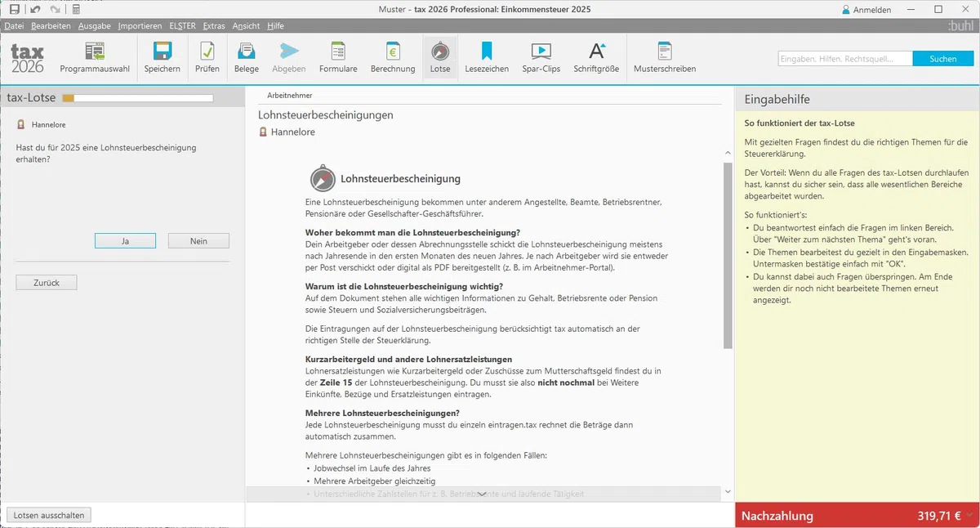Toggle the Lotse compass toolbar button
The image size is (980, 528).
point(439,57)
